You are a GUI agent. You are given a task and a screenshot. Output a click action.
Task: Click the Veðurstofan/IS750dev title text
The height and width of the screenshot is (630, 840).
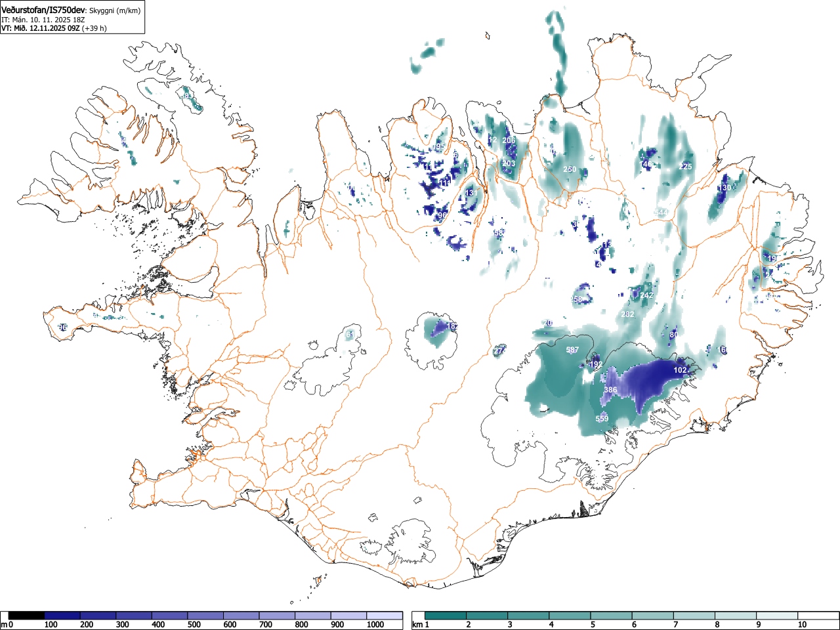click(43, 10)
